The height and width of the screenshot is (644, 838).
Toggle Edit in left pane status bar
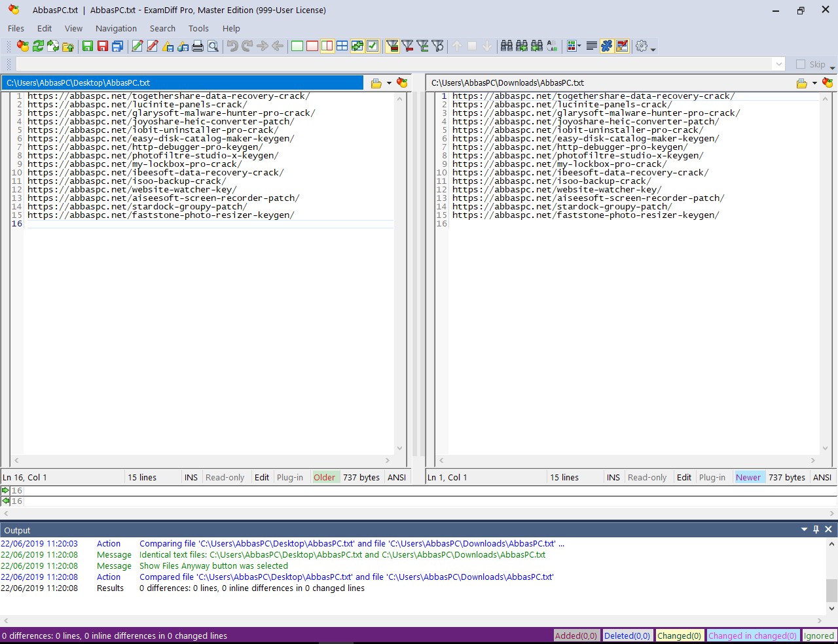tap(262, 477)
